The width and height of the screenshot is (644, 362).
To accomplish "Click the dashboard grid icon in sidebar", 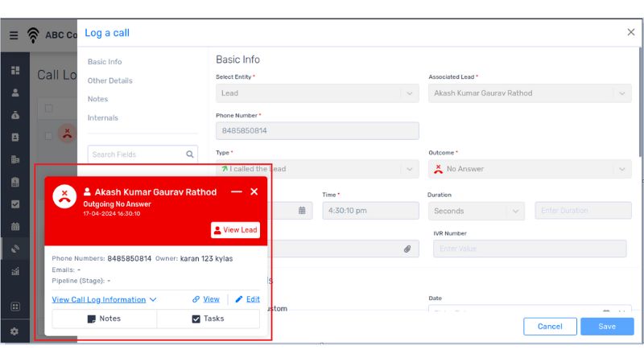I will [x=14, y=71].
